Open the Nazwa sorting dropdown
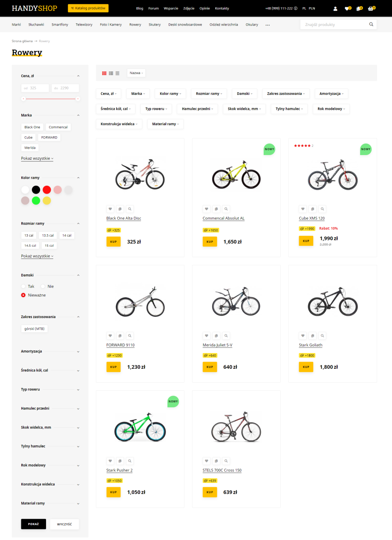Screen dimensions: 392x540 (136, 73)
